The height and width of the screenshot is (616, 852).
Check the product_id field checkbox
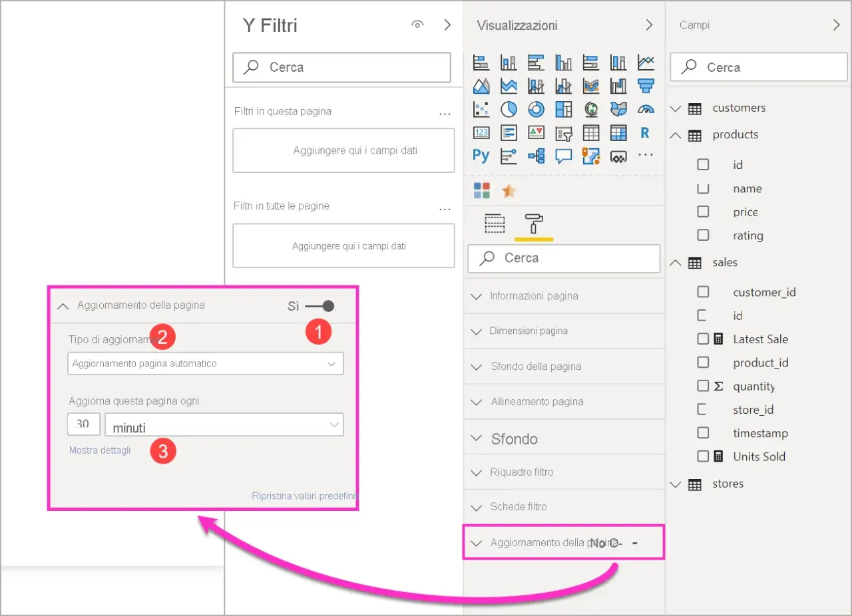(703, 362)
